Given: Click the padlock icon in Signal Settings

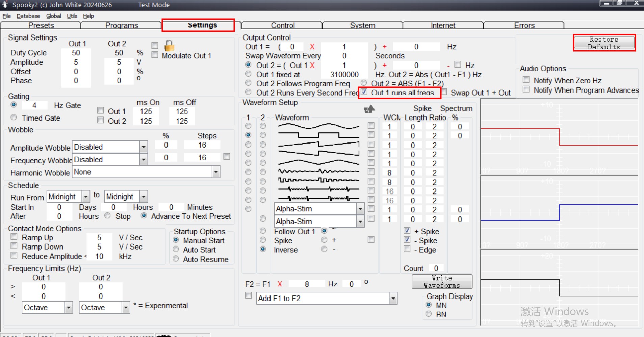Looking at the screenshot, I should click(169, 46).
